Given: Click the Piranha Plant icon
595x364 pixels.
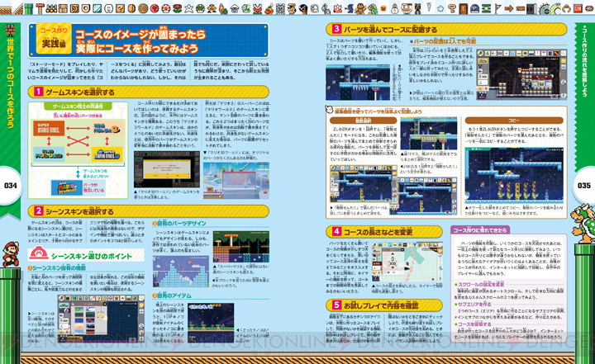Looking at the screenshot, I should (258, 8).
